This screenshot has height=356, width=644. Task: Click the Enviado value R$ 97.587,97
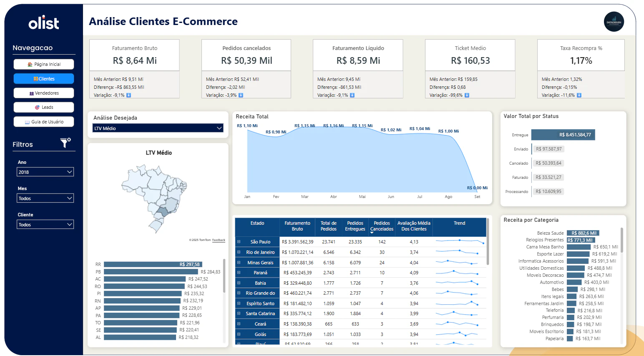pos(548,149)
